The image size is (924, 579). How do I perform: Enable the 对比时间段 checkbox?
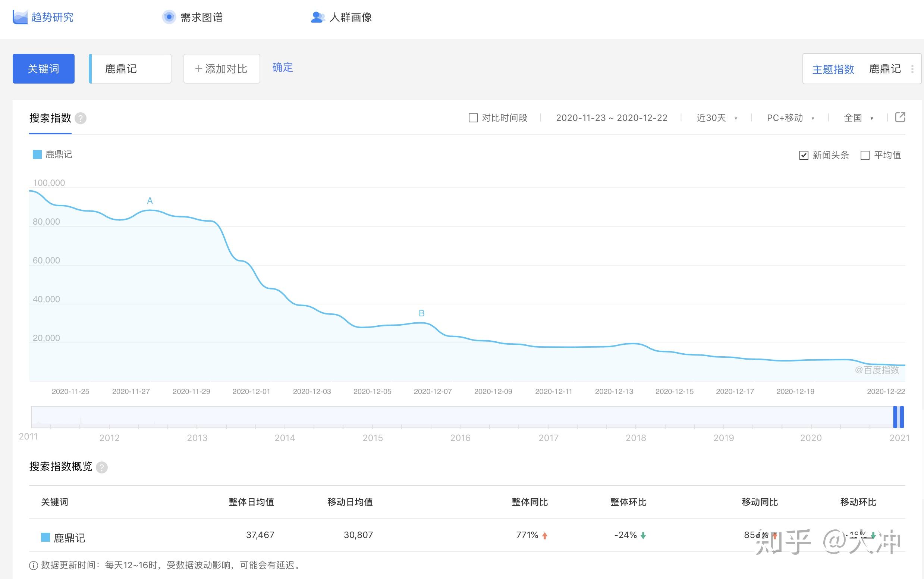(x=473, y=118)
